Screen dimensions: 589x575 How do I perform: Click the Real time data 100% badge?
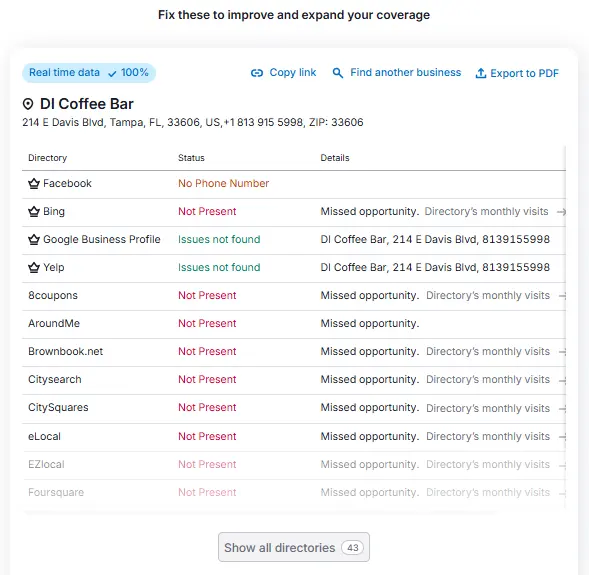click(89, 73)
